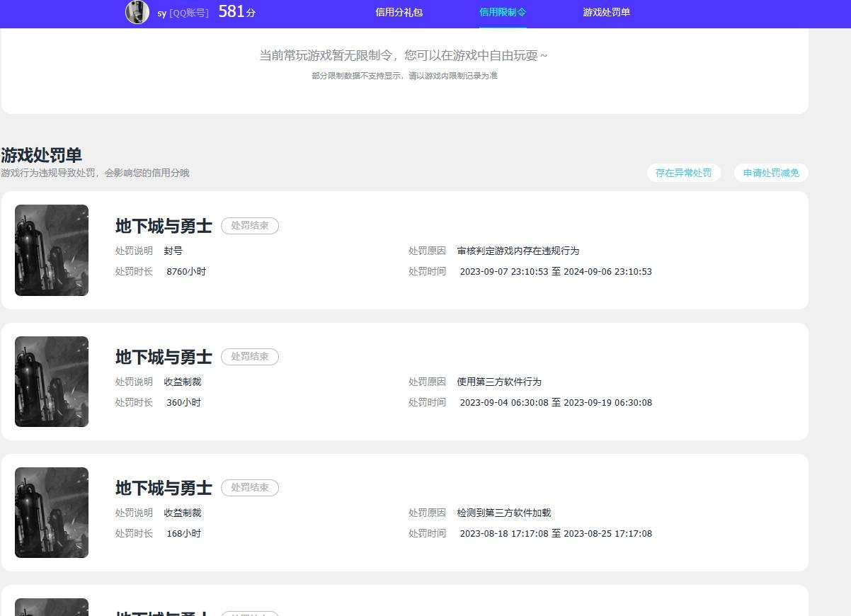Open the 信用分礼包 tab
The image size is (851, 616).
tap(399, 12)
